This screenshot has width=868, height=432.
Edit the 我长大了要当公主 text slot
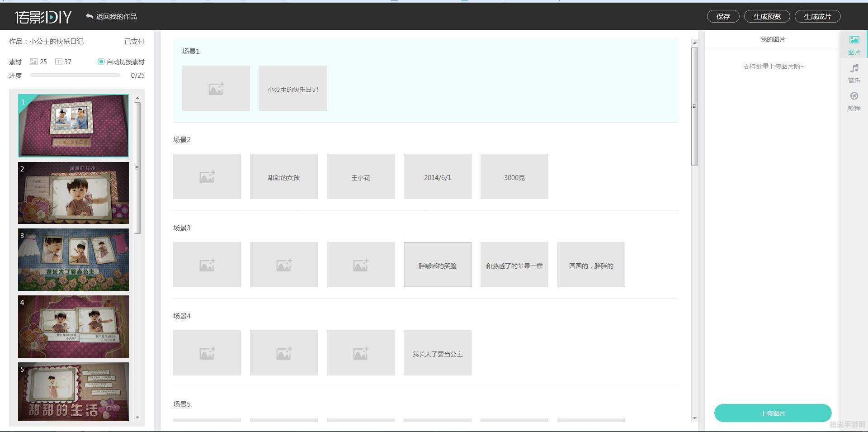(438, 353)
